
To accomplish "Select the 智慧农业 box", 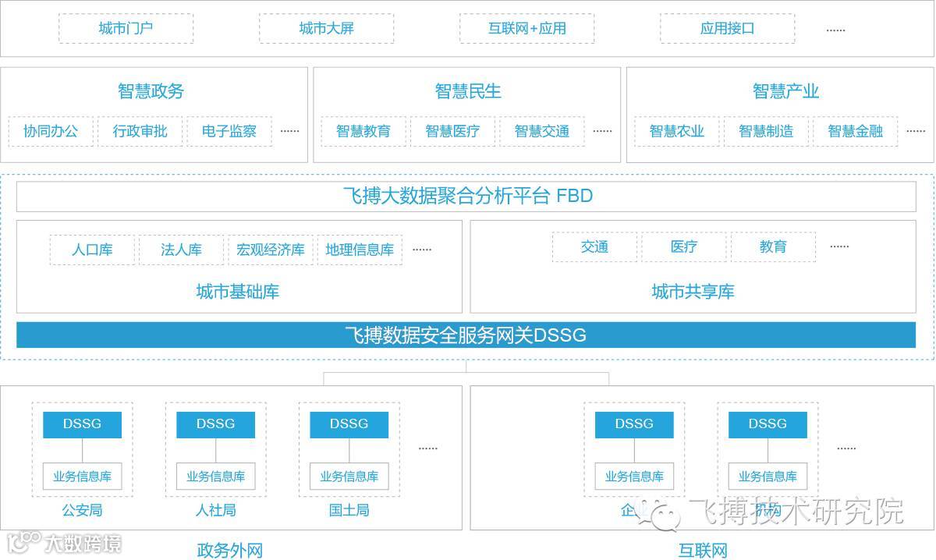I will (x=677, y=131).
